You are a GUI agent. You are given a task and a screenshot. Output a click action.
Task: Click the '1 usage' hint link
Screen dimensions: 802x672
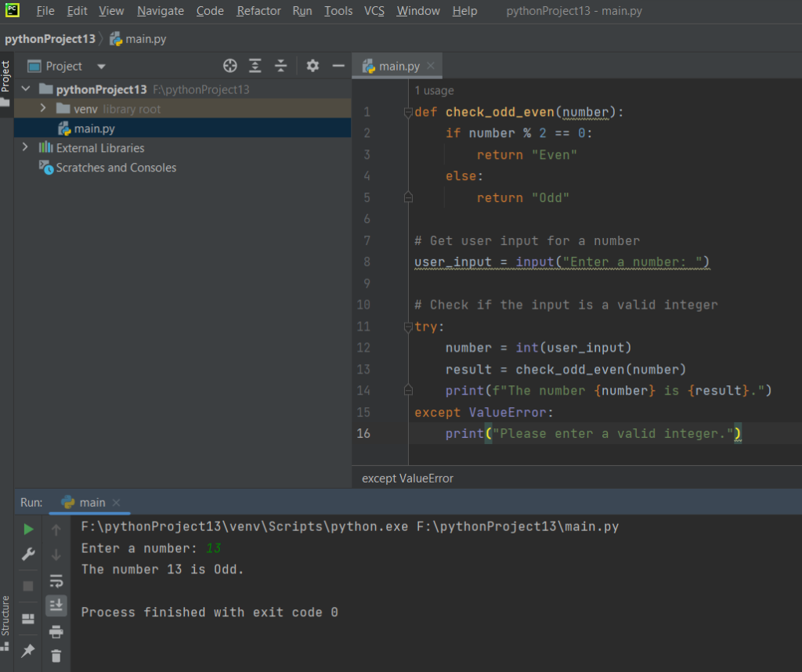pyautogui.click(x=434, y=91)
